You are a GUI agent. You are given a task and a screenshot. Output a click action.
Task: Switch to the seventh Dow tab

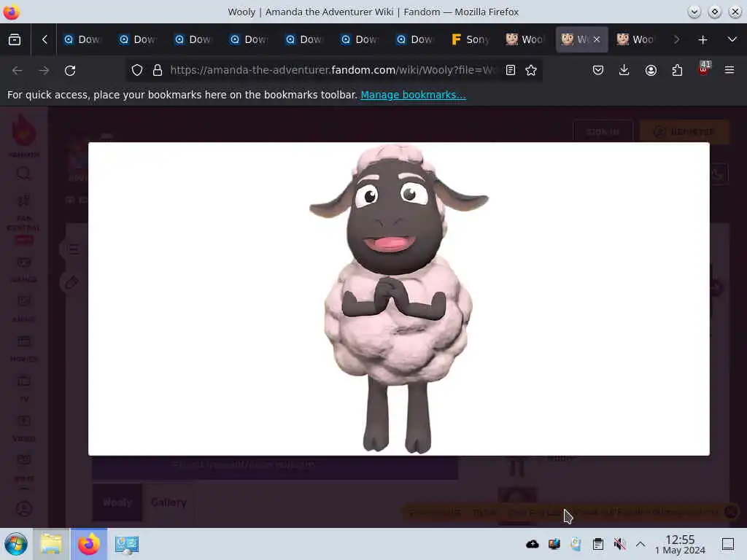(414, 39)
